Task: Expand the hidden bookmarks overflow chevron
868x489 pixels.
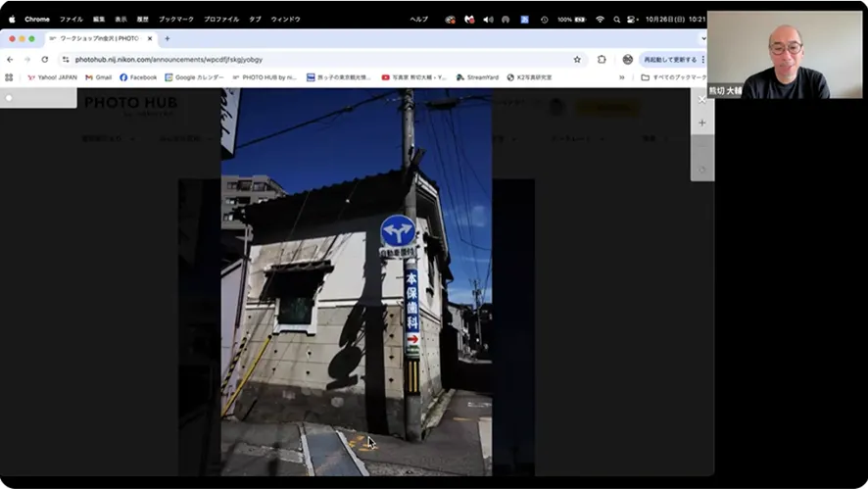Action: pos(621,77)
